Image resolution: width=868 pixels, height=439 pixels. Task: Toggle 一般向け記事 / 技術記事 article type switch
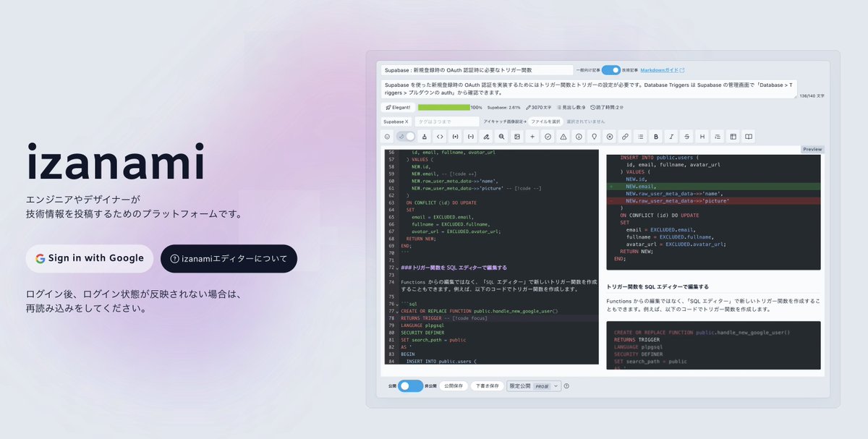click(x=611, y=70)
